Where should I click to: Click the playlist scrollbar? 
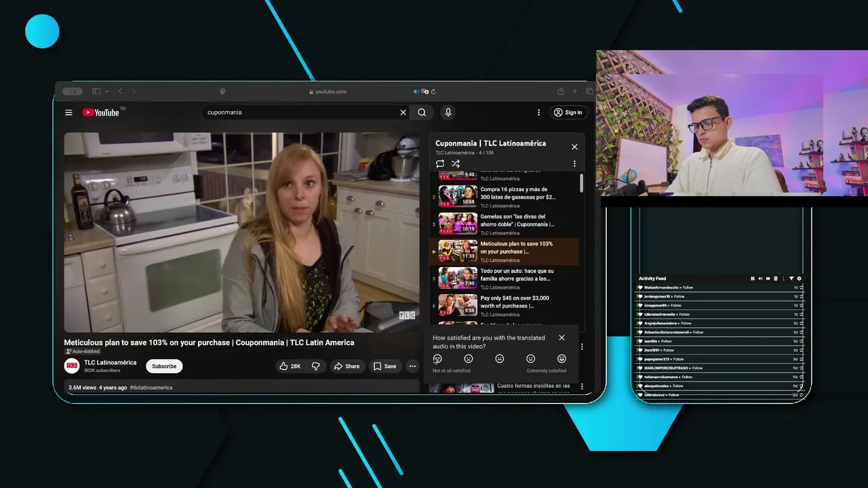tap(582, 183)
